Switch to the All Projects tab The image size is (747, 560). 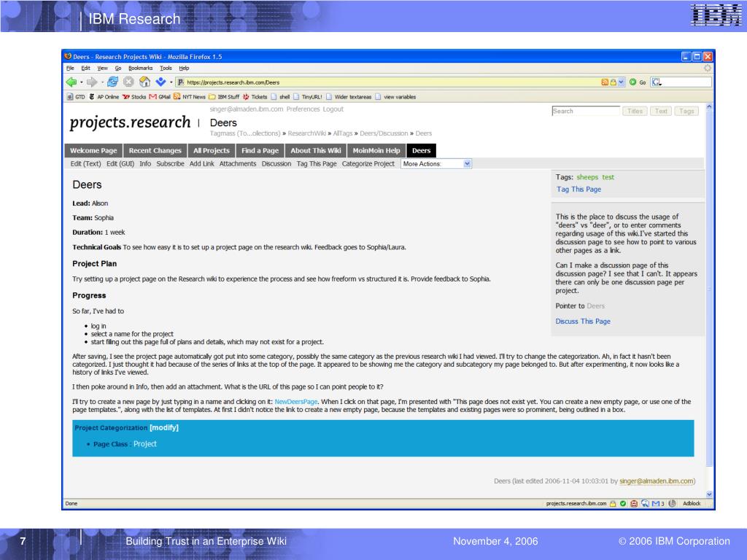point(212,150)
